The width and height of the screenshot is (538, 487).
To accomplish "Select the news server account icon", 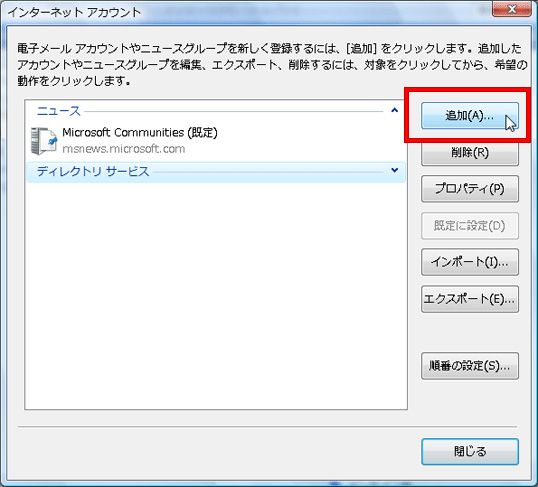I will (43, 141).
